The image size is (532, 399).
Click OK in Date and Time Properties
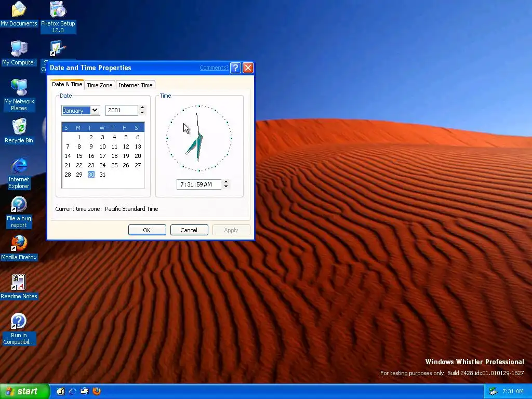(x=147, y=230)
